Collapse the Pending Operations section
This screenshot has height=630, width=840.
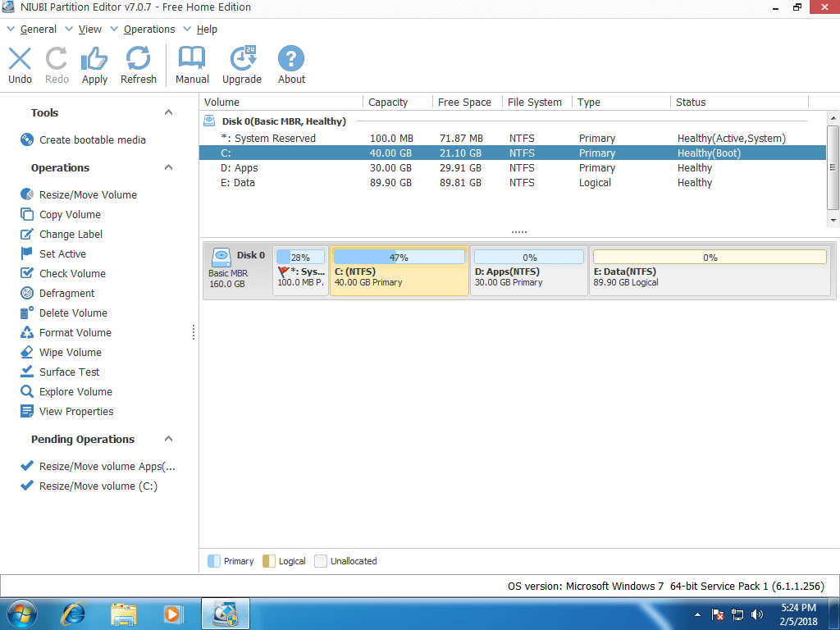(168, 440)
